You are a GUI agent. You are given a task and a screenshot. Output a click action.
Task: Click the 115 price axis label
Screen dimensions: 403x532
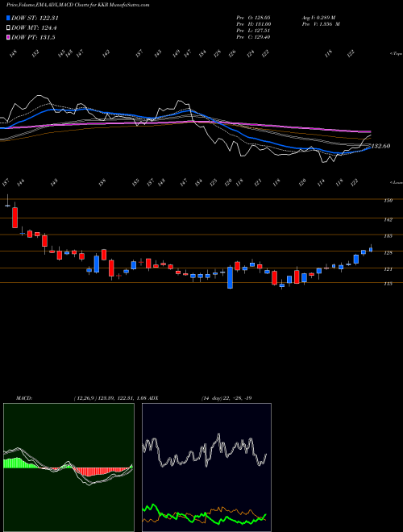(x=388, y=284)
